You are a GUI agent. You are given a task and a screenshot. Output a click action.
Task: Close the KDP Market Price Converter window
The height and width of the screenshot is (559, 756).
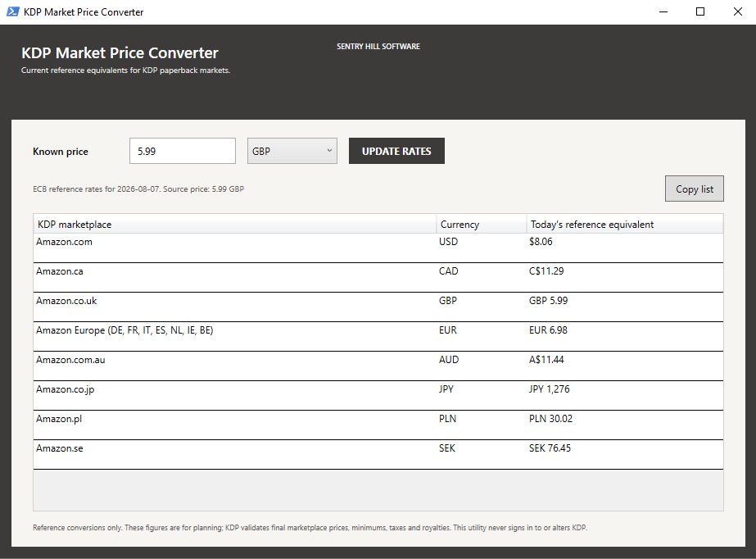737,11
